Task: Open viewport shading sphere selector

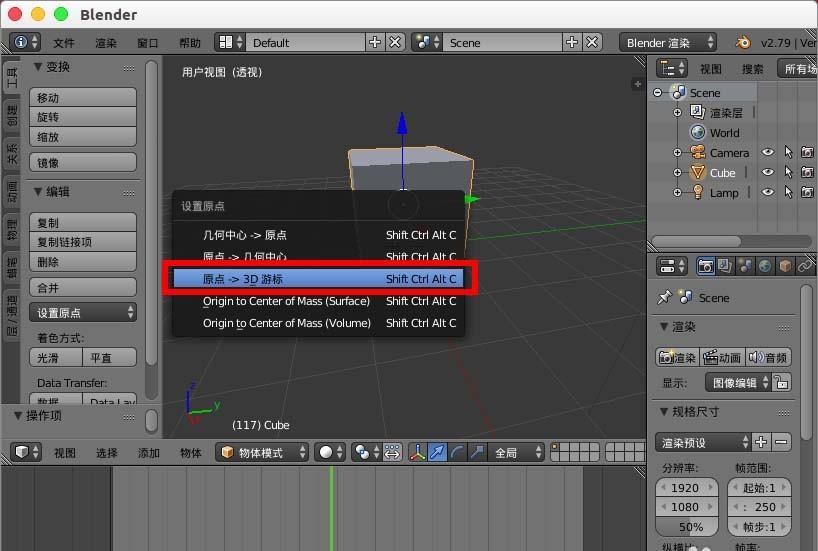Action: (x=331, y=452)
